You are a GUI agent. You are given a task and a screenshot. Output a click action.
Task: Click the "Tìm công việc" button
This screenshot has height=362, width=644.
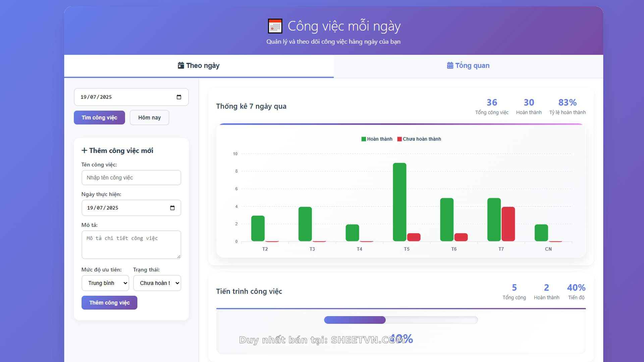click(x=99, y=117)
